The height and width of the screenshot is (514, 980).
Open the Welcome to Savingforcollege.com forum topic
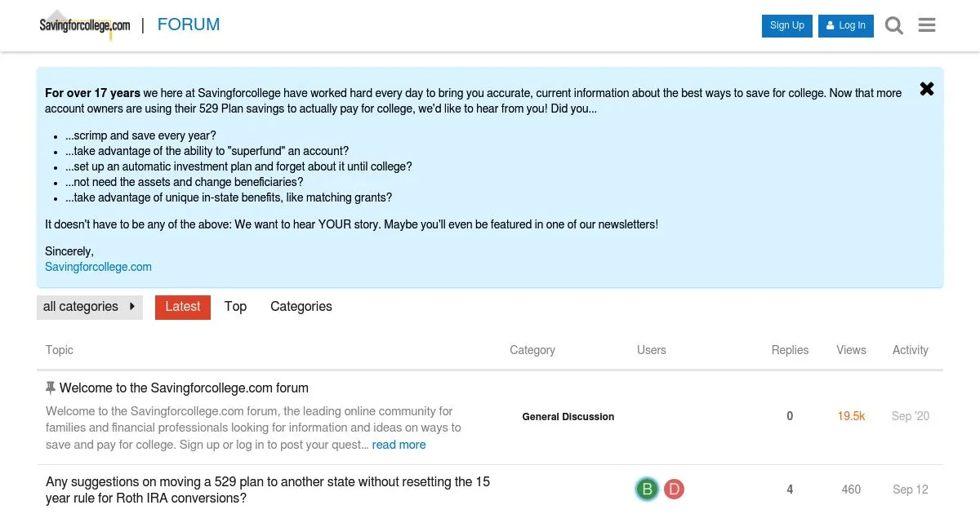pos(184,388)
